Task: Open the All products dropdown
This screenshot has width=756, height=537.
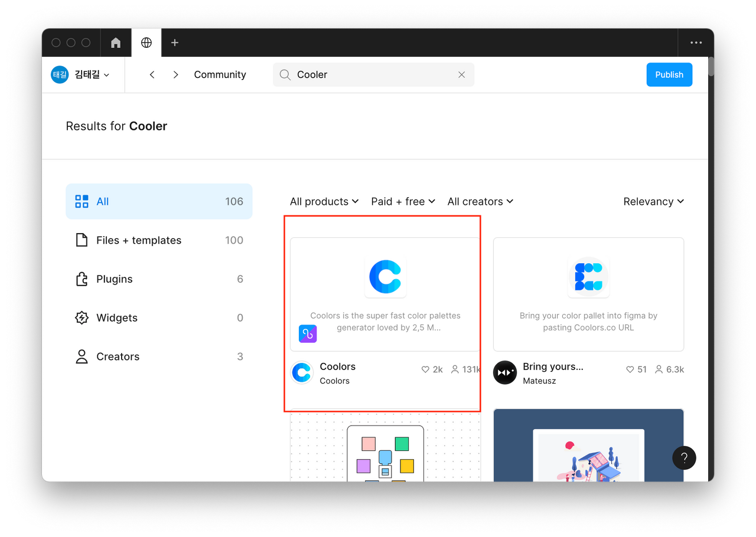Action: click(x=324, y=201)
